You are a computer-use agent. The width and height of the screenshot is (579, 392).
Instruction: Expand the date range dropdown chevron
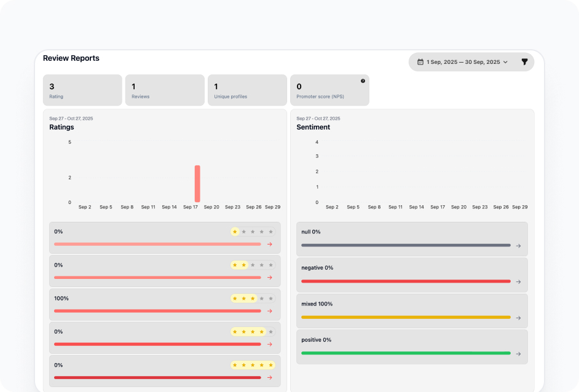(x=505, y=62)
